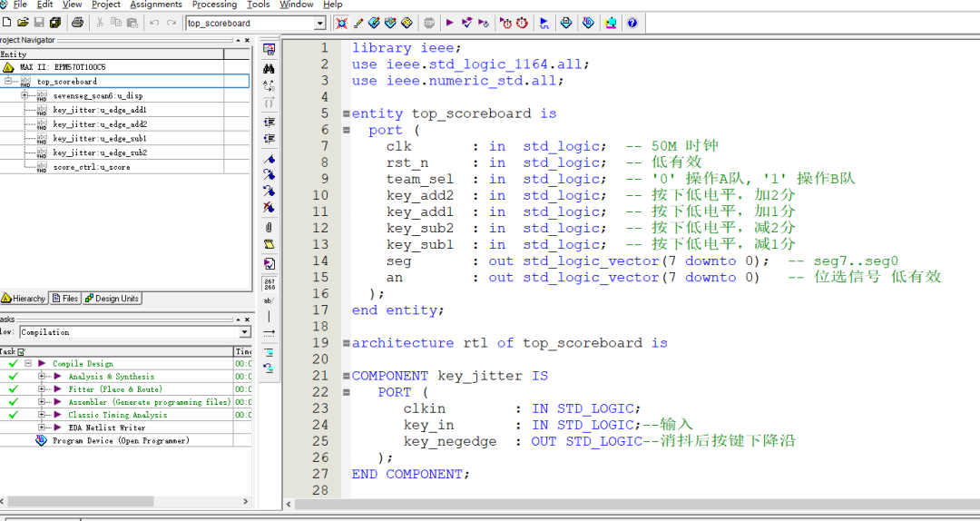Click the paperclip icon in editor toolbar
Screen dimensions: 980x521
click(x=269, y=227)
